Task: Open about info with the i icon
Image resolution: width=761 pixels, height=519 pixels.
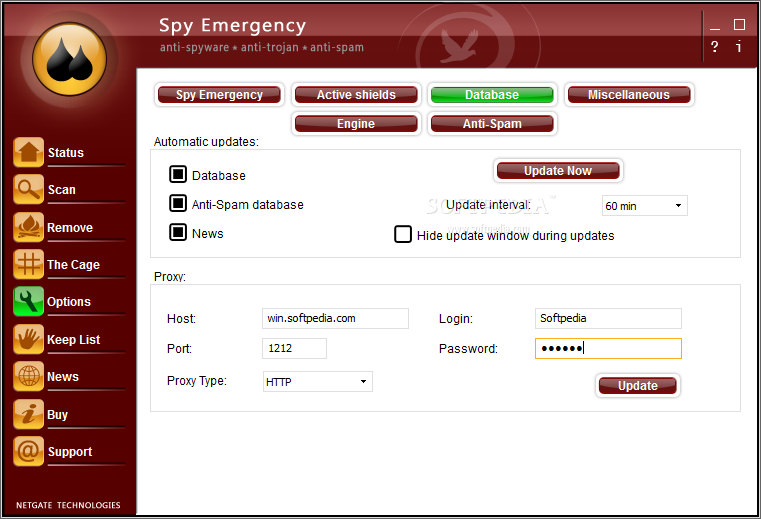Action: pos(739,47)
